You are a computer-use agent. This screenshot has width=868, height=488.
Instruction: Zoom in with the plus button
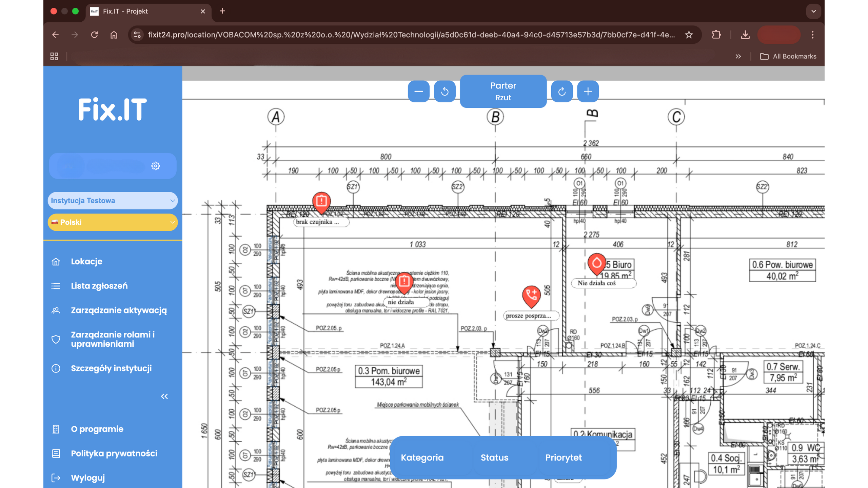(588, 91)
